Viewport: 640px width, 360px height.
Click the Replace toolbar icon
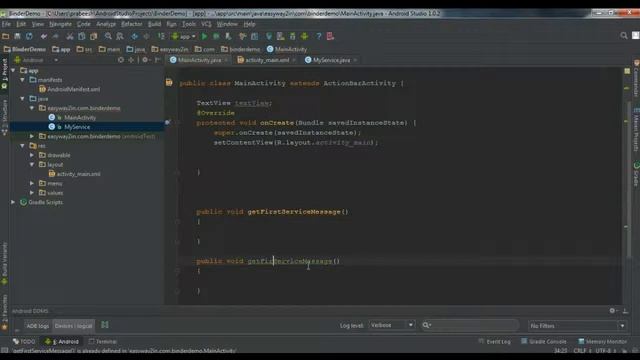(x=120, y=36)
